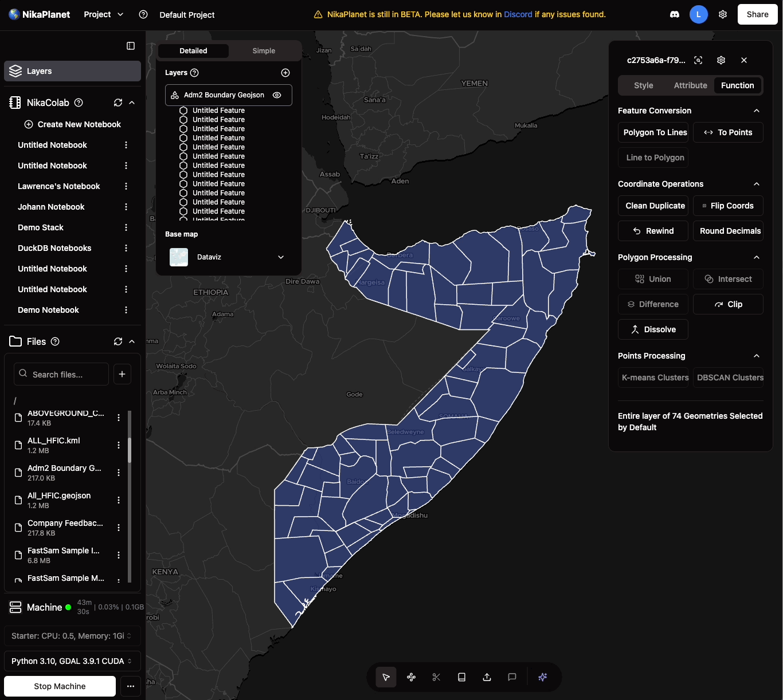The image size is (783, 700).
Task: Click help icon beside Project menu
Action: pyautogui.click(x=143, y=14)
